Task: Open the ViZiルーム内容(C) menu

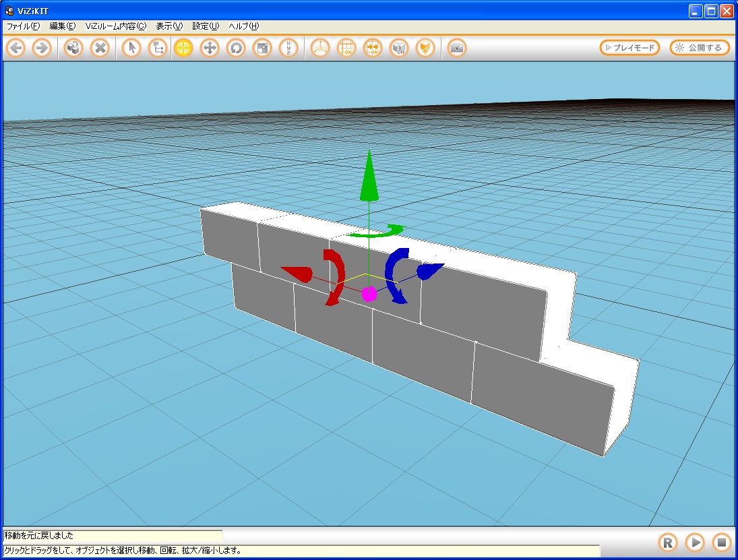Action: [116, 26]
